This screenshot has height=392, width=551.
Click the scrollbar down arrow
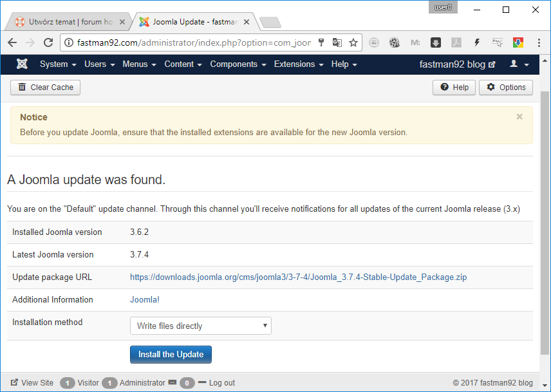pos(545,385)
